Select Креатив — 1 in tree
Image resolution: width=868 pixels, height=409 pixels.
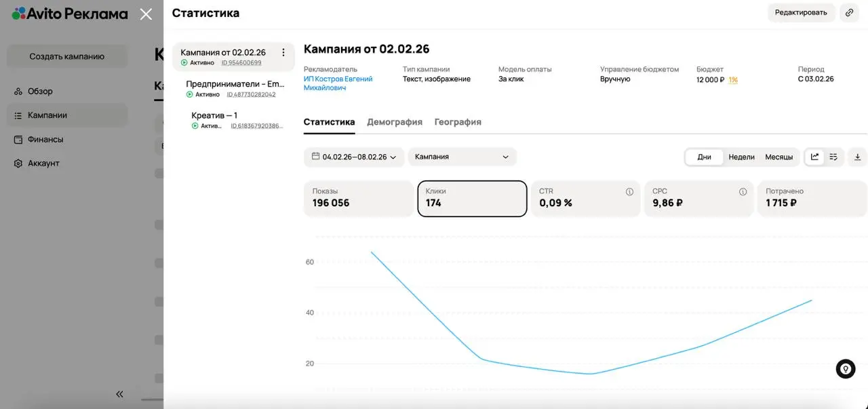click(x=214, y=115)
